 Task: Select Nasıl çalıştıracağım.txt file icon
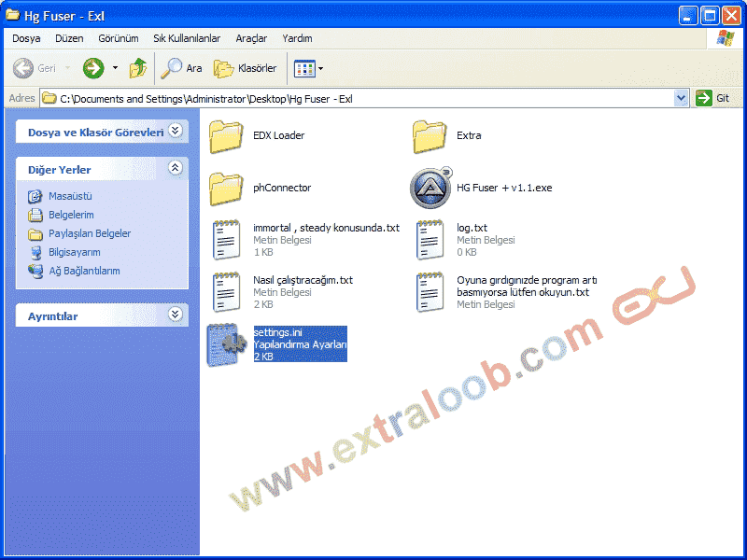226,292
